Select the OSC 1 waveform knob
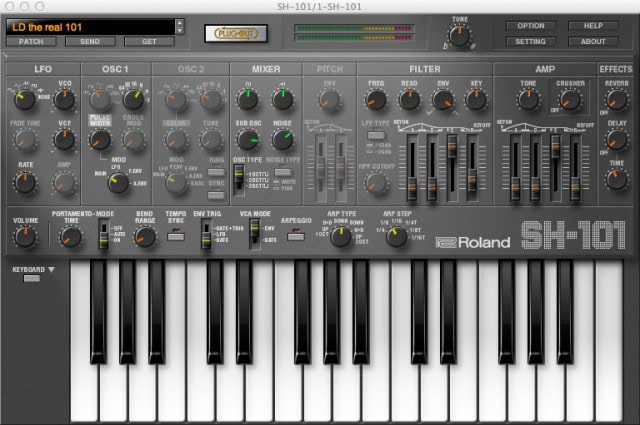Viewport: 640px width, 425px height. [x=100, y=99]
